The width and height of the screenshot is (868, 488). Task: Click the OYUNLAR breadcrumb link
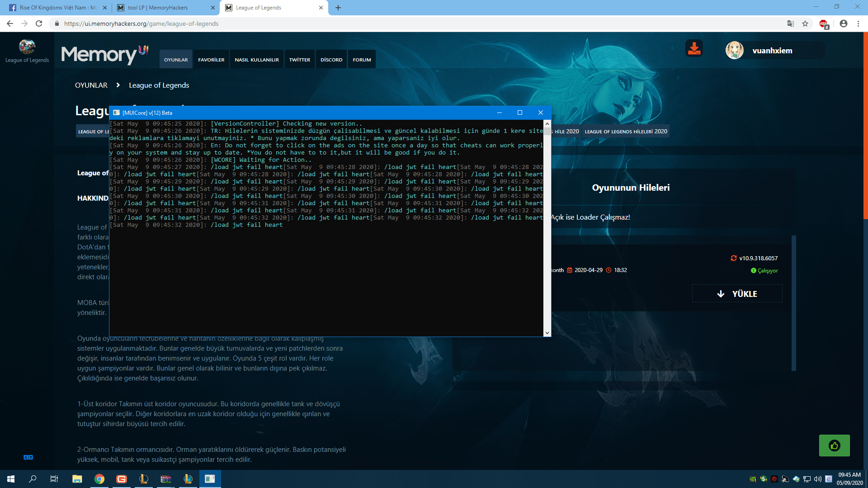click(91, 85)
